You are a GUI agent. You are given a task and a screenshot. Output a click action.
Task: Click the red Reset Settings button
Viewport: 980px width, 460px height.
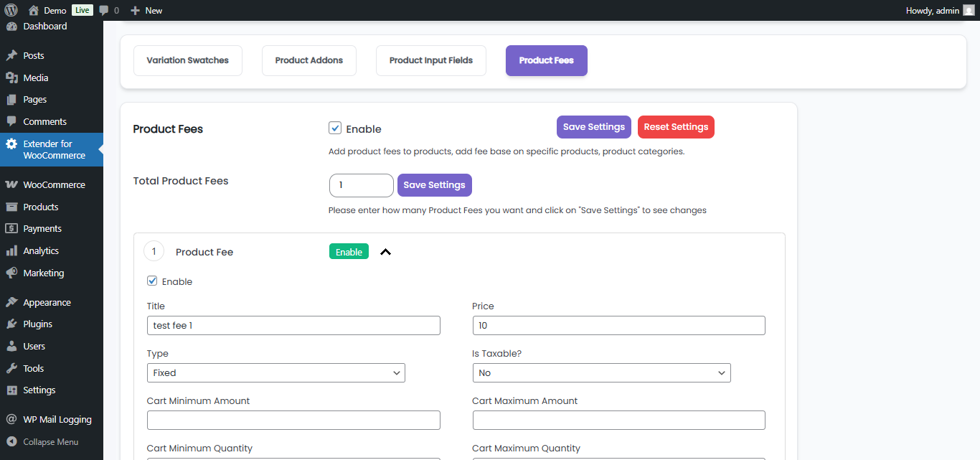click(x=676, y=127)
